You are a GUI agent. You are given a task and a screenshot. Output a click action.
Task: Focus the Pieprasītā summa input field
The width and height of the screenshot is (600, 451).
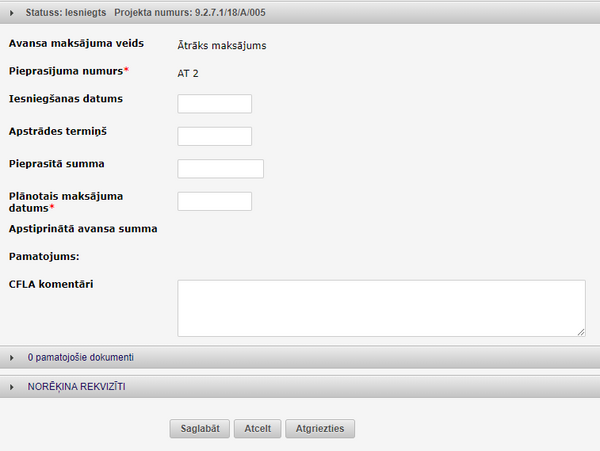click(220, 169)
